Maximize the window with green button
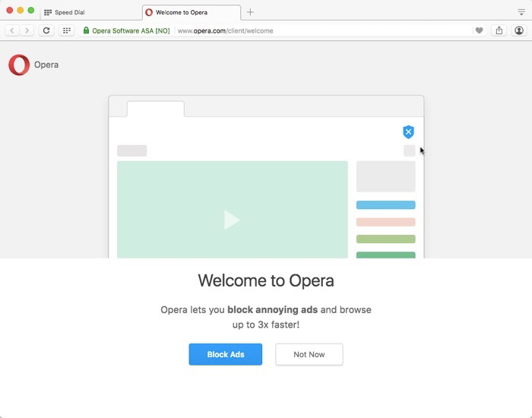Viewport: 532px width, 418px height. (x=31, y=10)
